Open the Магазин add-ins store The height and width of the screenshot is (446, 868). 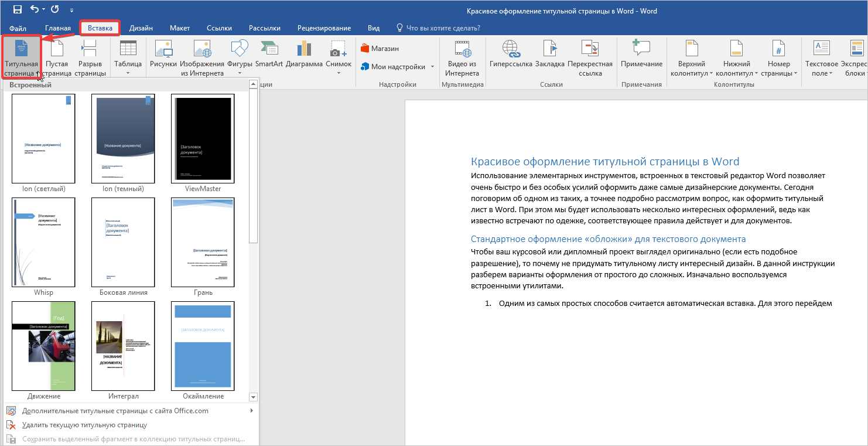click(x=379, y=49)
